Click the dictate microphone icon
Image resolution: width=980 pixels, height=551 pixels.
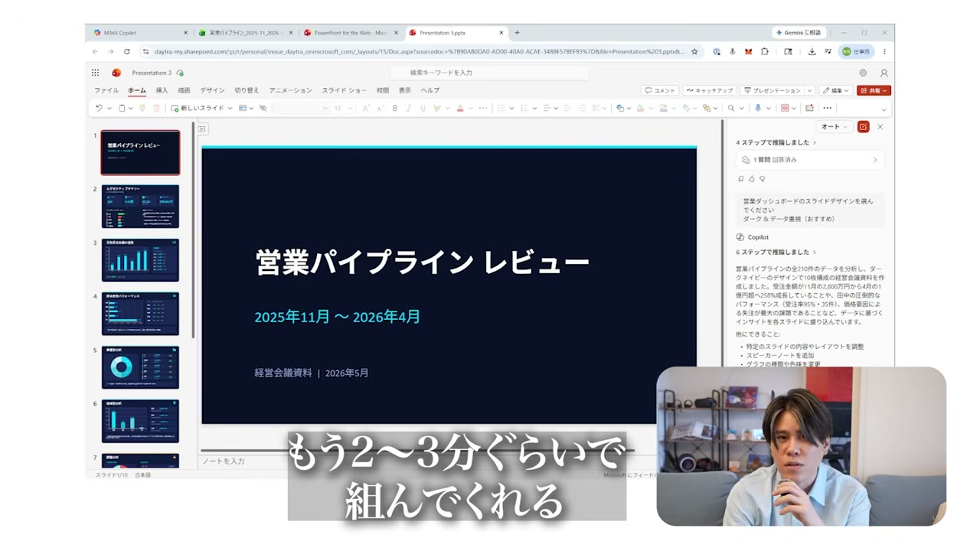click(x=758, y=108)
